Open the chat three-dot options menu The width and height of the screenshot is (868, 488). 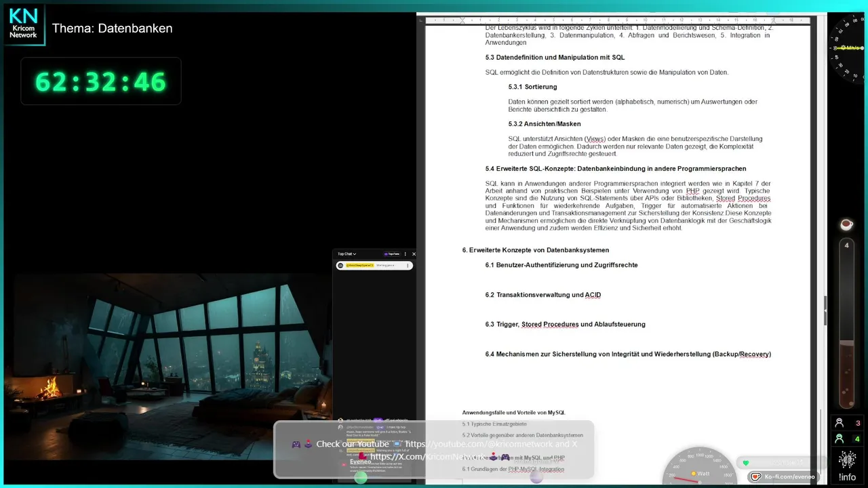[406, 254]
